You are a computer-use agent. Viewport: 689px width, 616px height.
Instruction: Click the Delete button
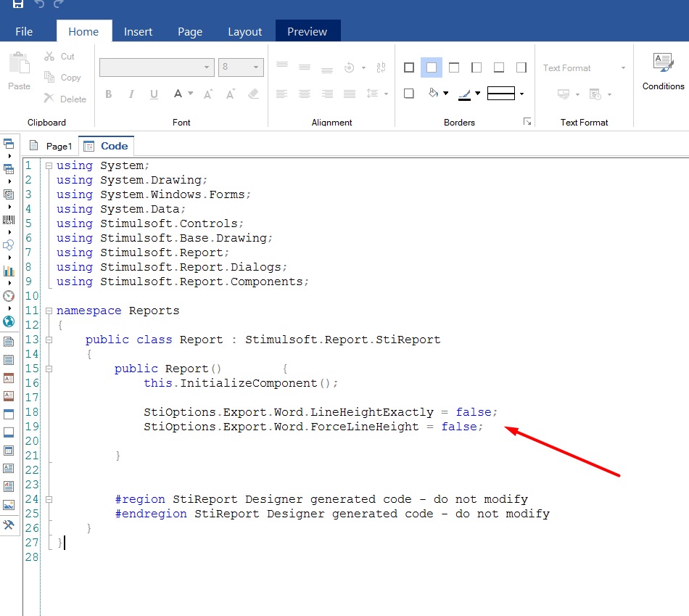pos(65,99)
